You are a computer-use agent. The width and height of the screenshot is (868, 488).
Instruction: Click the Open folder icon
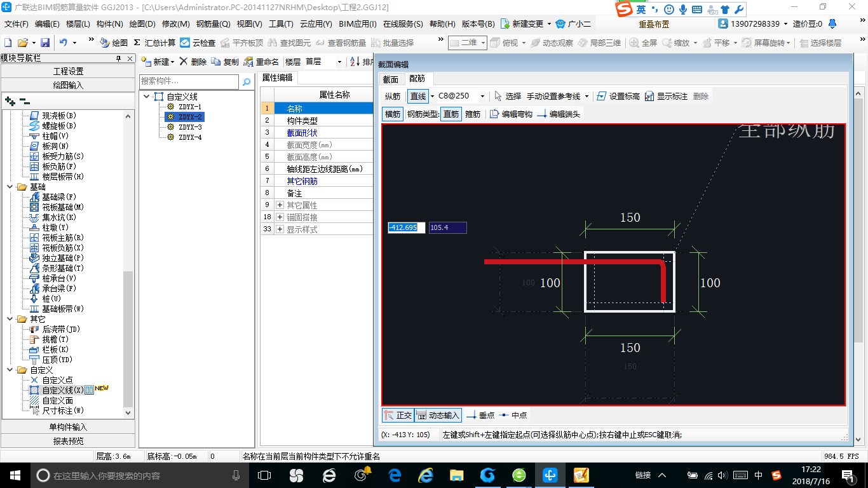click(x=22, y=43)
